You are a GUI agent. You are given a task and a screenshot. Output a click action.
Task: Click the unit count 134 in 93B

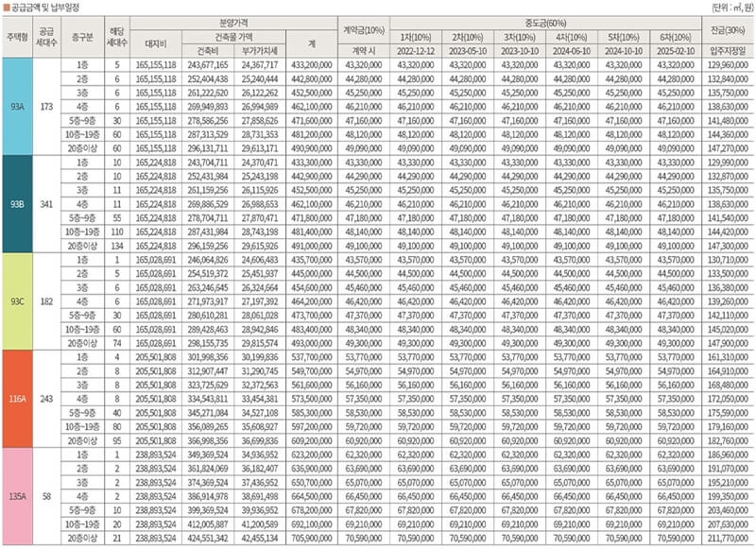point(117,246)
